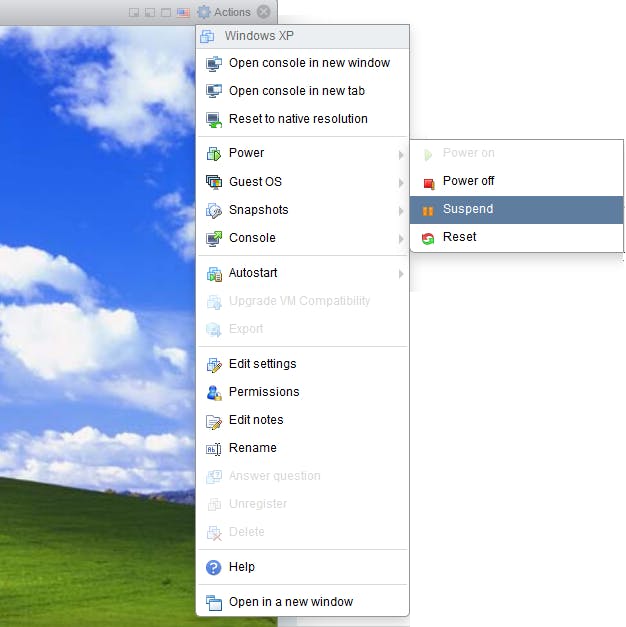Click the Unregister entry
Viewport: 626px width, 627px height.
[302, 504]
